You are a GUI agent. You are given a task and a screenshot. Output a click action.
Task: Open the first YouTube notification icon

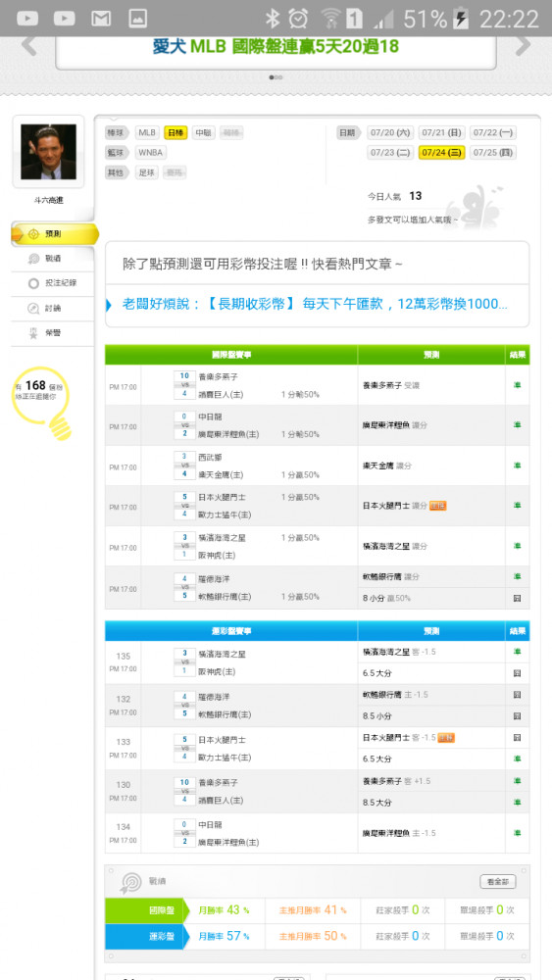[27, 19]
